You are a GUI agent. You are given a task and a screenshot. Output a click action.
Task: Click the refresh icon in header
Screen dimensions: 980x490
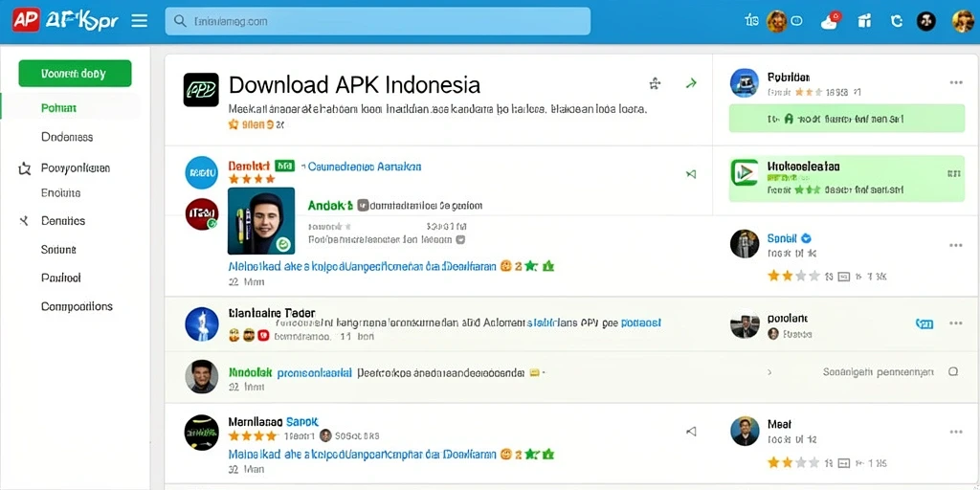(897, 21)
